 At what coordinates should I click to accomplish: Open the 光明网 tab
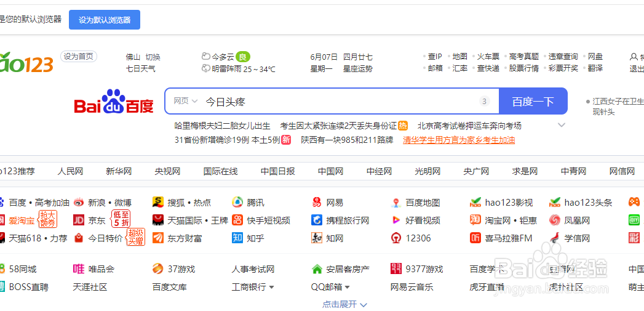point(427,172)
